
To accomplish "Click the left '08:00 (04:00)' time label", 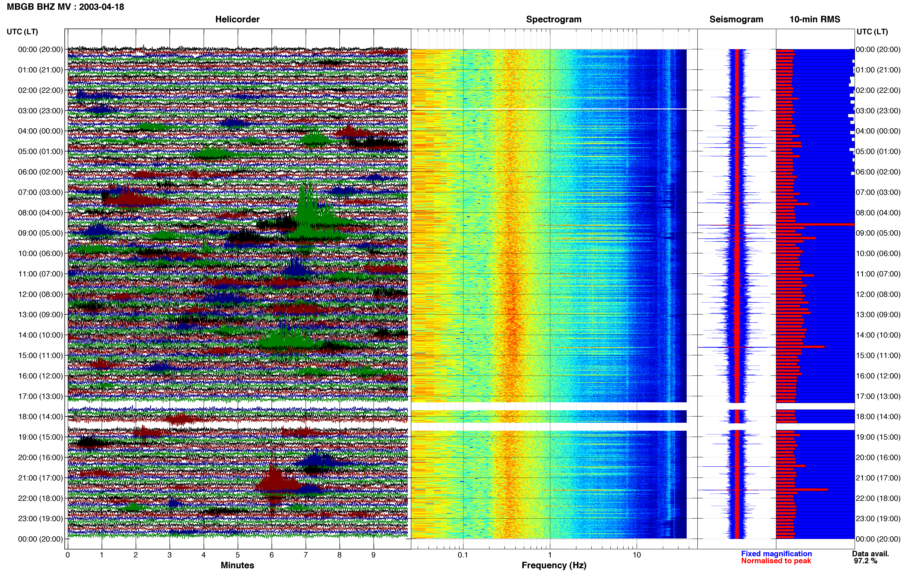I will coord(40,212).
